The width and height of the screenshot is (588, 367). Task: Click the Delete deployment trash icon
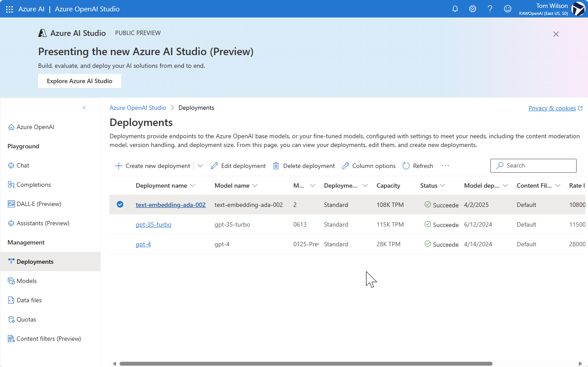pyautogui.click(x=276, y=166)
